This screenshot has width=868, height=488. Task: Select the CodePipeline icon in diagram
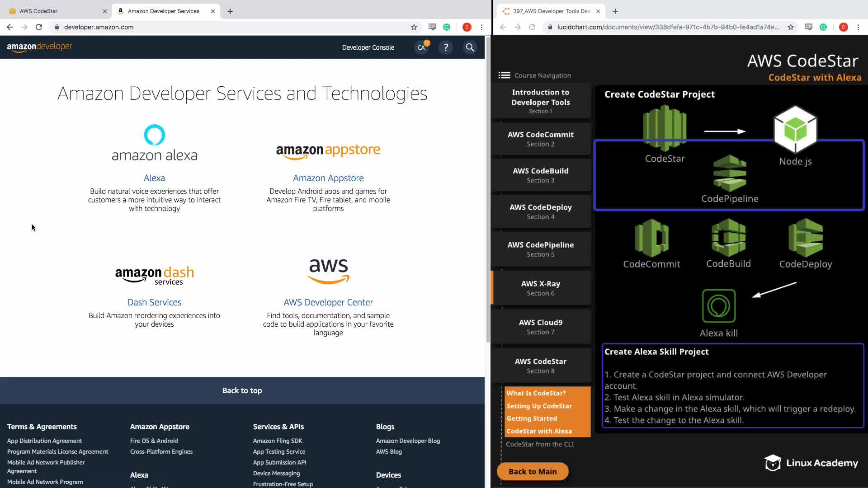pyautogui.click(x=729, y=174)
